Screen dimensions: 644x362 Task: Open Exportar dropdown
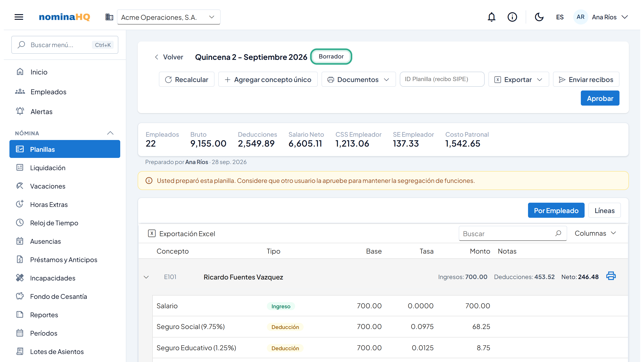[519, 79]
